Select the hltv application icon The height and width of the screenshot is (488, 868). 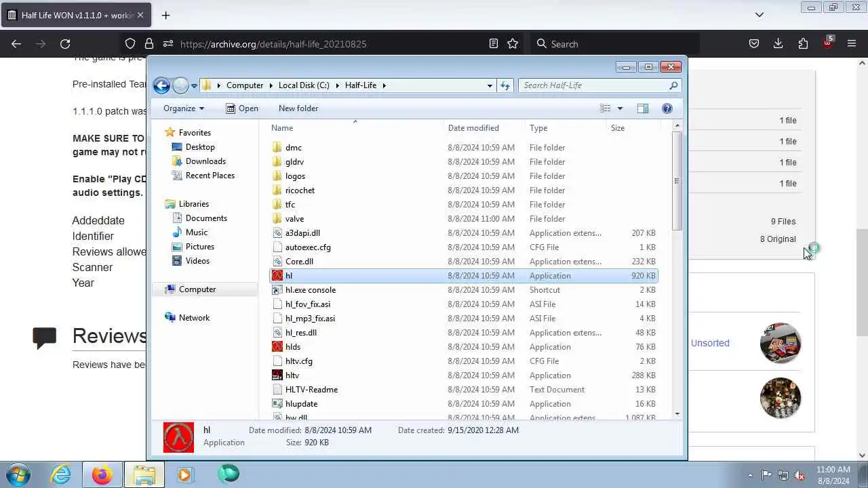[x=277, y=375]
